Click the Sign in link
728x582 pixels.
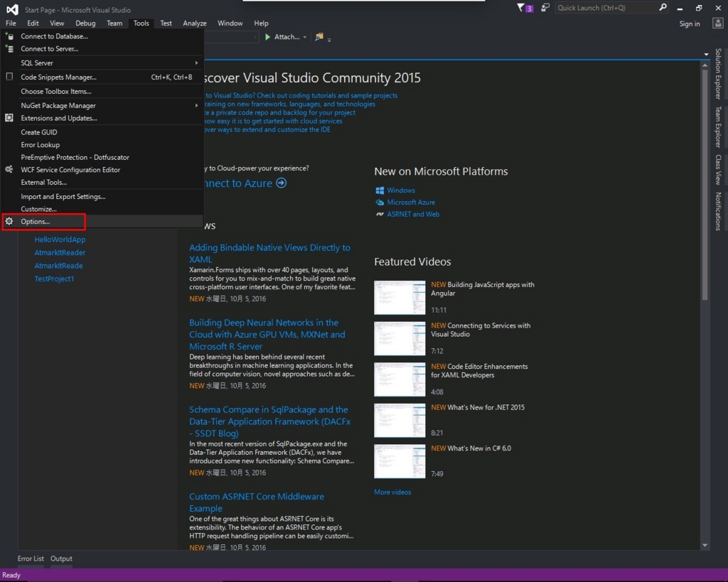[x=690, y=23]
